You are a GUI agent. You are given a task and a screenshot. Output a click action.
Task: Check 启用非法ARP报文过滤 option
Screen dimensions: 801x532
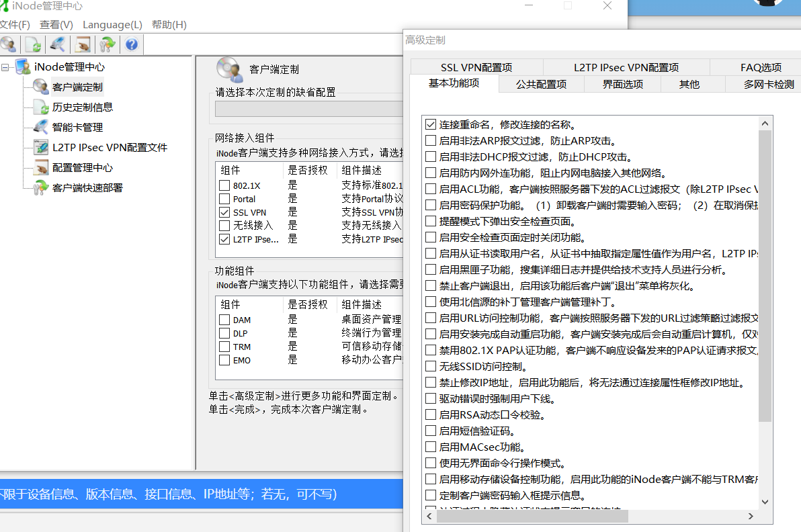pyautogui.click(x=431, y=140)
